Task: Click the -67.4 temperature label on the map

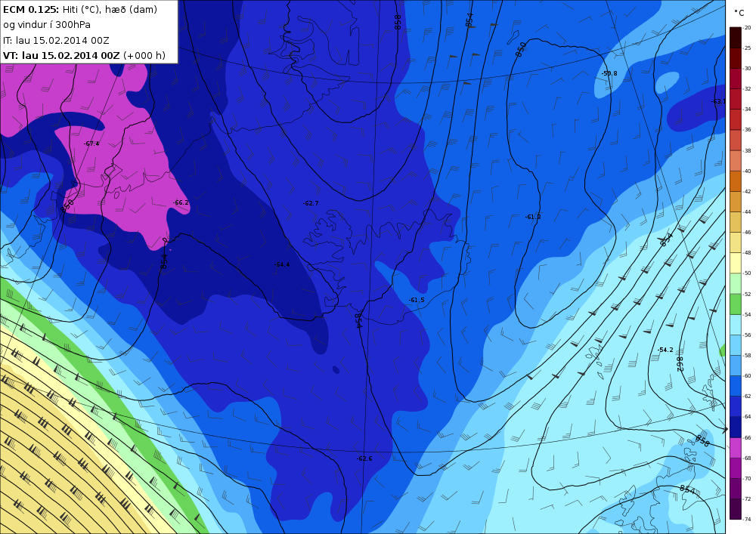Action: 91,144
